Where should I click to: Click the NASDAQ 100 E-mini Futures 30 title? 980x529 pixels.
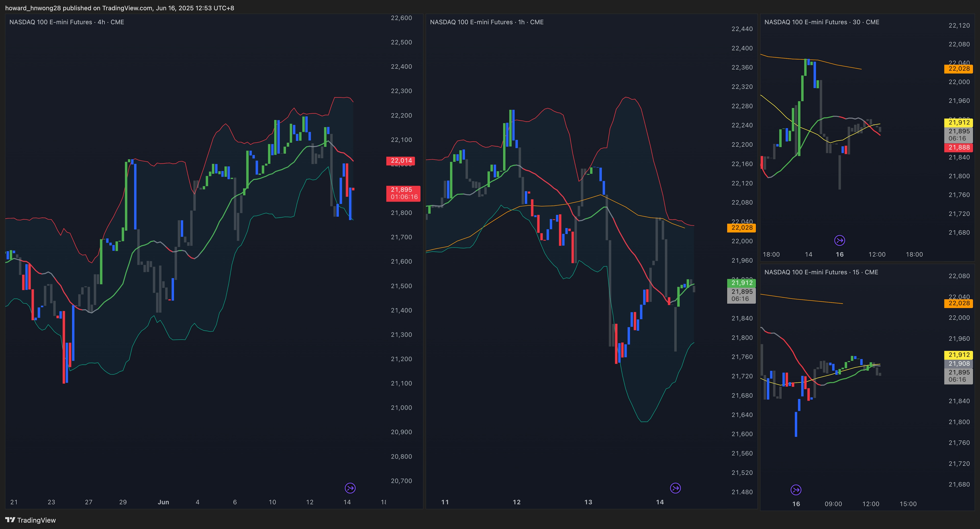[822, 22]
